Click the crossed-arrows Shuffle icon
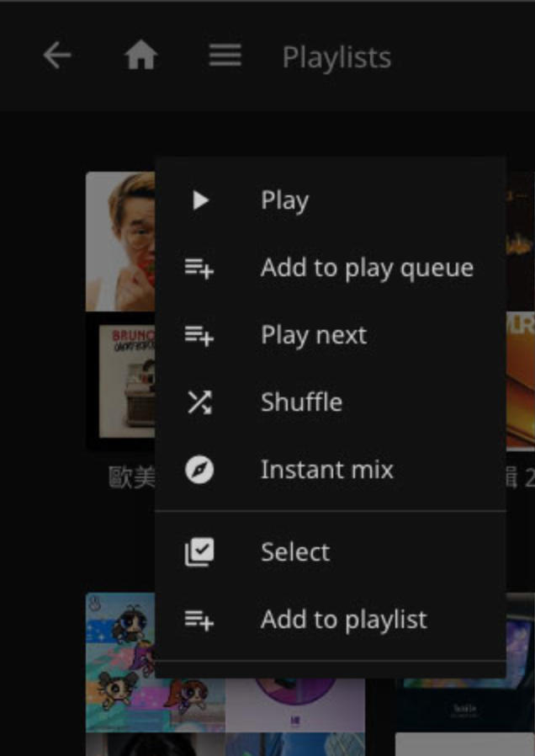 click(199, 402)
